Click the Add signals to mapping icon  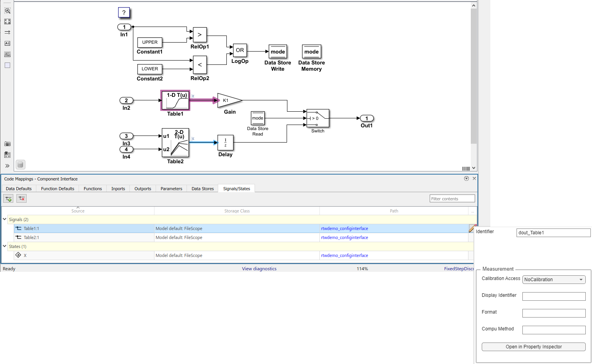[x=8, y=199]
